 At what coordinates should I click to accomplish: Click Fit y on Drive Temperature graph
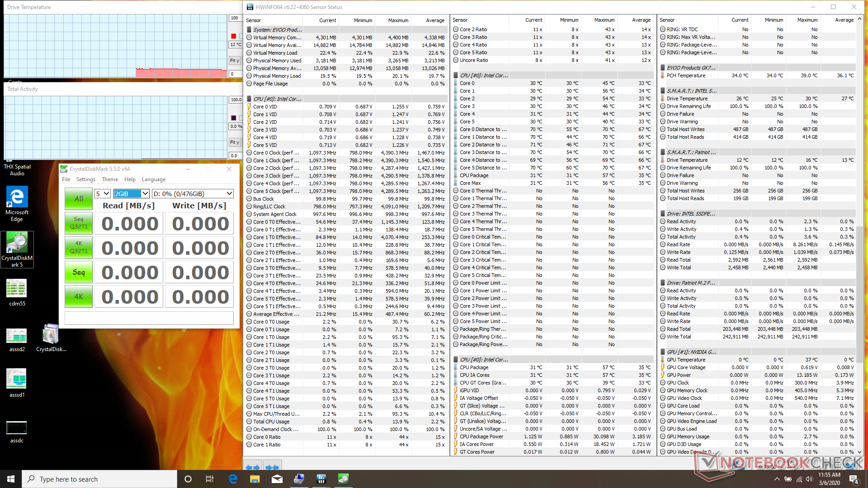(234, 61)
